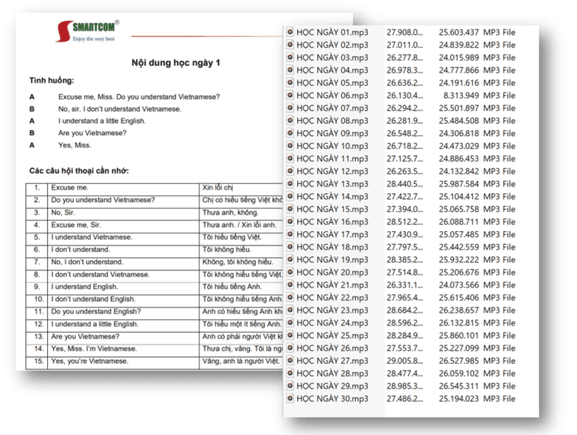Click the size value 8.313.949
The width and height of the screenshot is (577, 435).
[461, 95]
